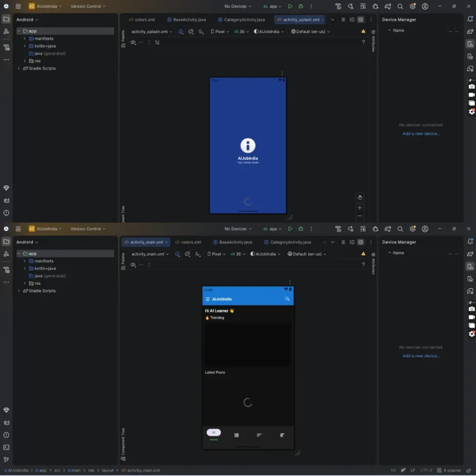Sync project with Gradle files in the top window toolbar
Screen dimensions: 476x476
tap(388, 7)
